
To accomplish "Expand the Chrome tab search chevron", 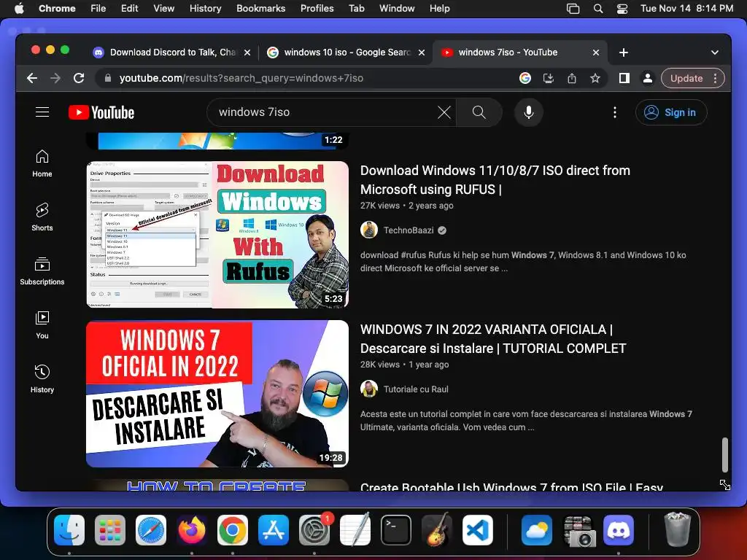I will tap(715, 52).
